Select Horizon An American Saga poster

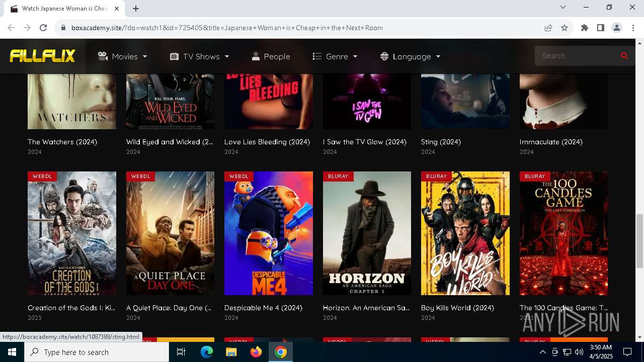[x=367, y=233]
